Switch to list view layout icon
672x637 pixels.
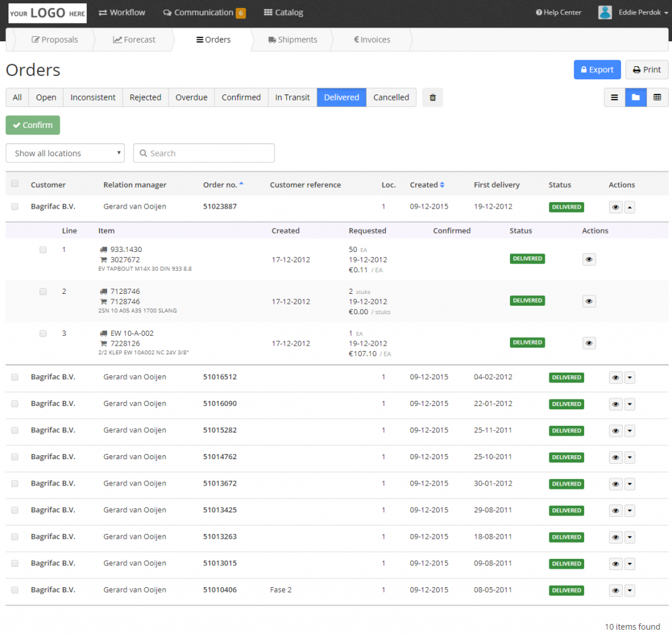614,98
